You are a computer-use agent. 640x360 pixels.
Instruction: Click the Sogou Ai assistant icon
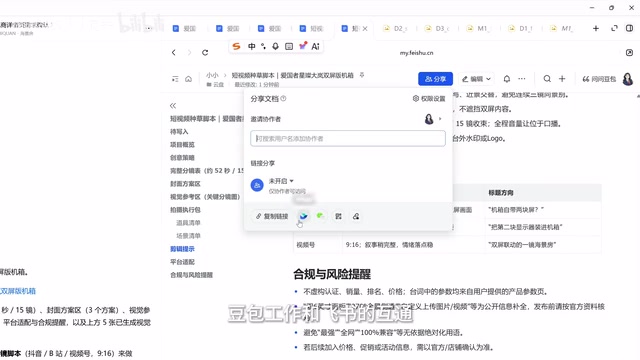[x=315, y=46]
